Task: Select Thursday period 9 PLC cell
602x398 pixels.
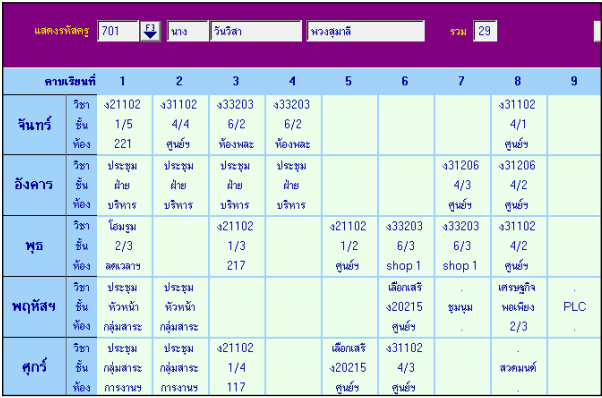Action: click(574, 307)
